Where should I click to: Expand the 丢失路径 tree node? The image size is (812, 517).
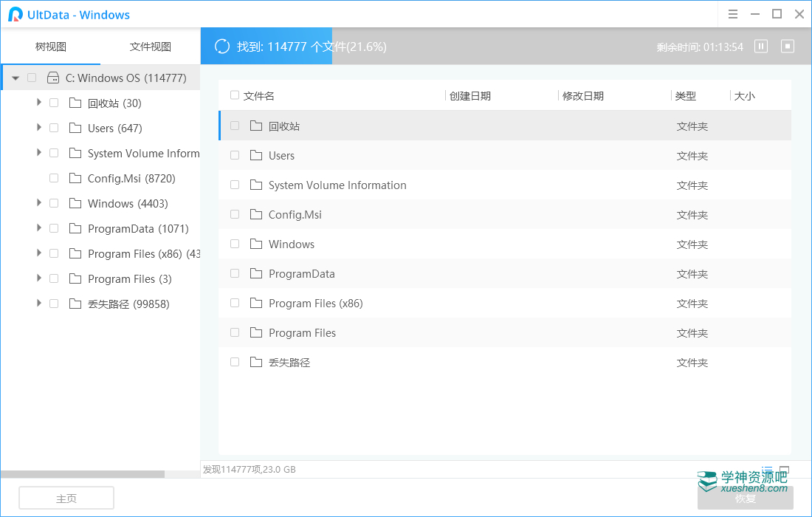(38, 304)
